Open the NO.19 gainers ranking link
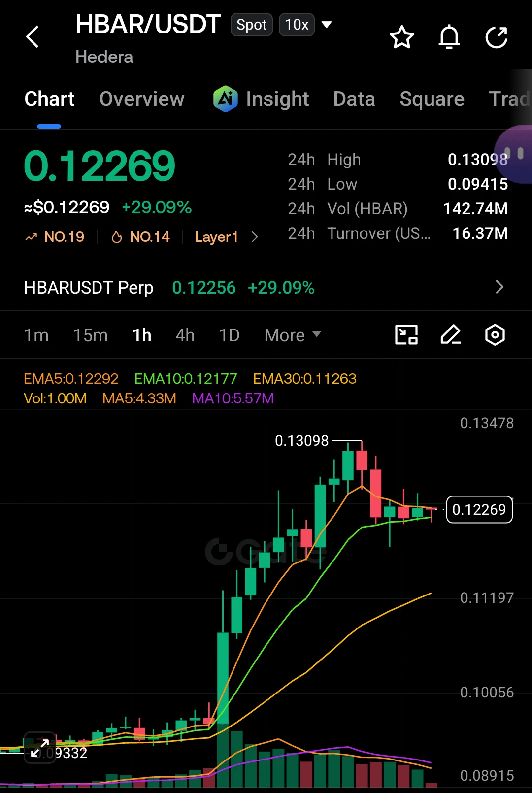Image resolution: width=532 pixels, height=793 pixels. click(64, 237)
